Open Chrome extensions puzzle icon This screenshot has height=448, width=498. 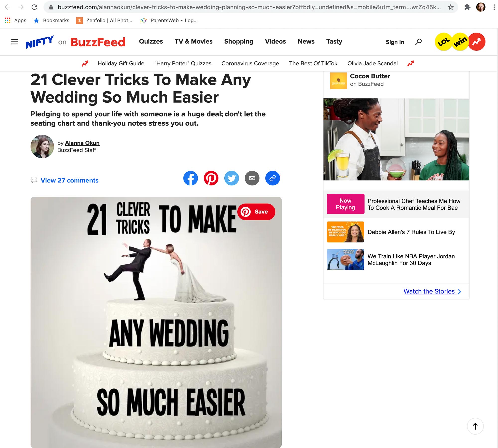pos(467,7)
